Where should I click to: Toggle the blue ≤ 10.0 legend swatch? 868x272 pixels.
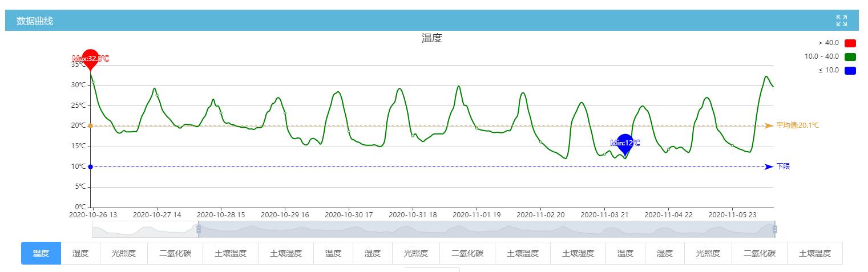click(x=850, y=70)
